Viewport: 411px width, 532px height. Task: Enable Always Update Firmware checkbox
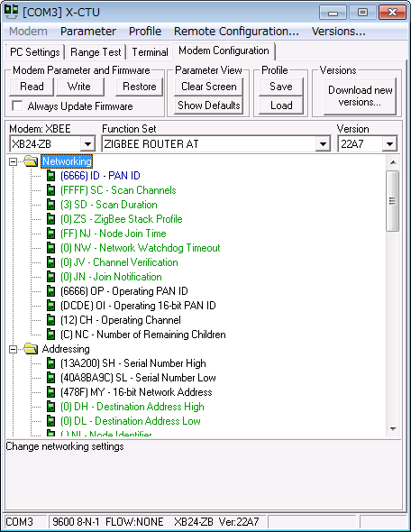(x=17, y=105)
